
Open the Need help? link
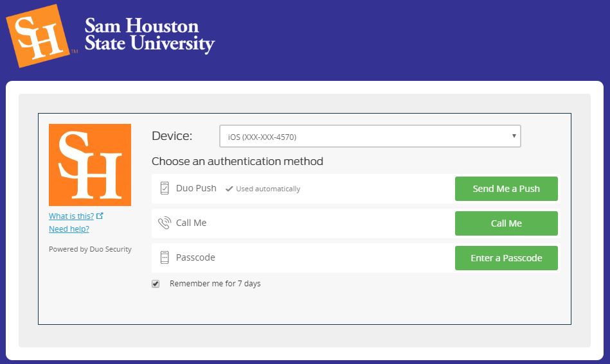[x=69, y=229]
